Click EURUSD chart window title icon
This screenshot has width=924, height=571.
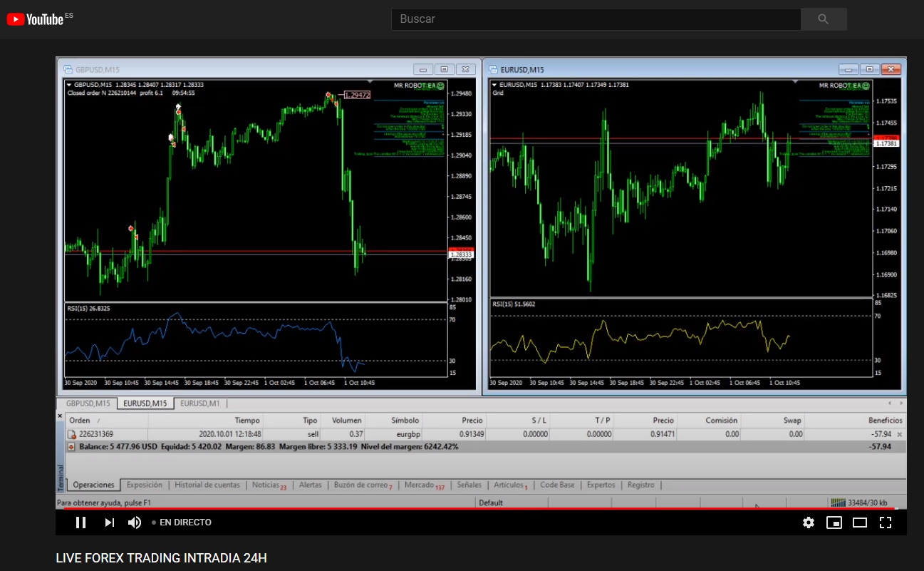coord(493,69)
